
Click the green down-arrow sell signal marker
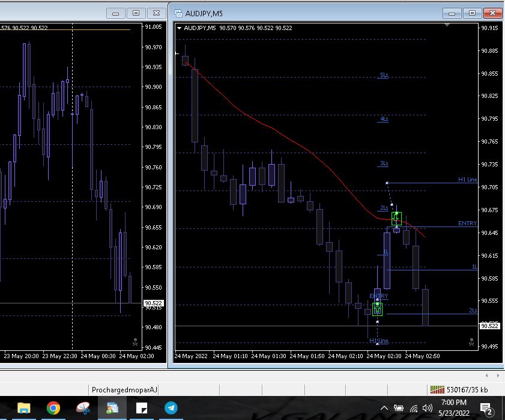[396, 218]
